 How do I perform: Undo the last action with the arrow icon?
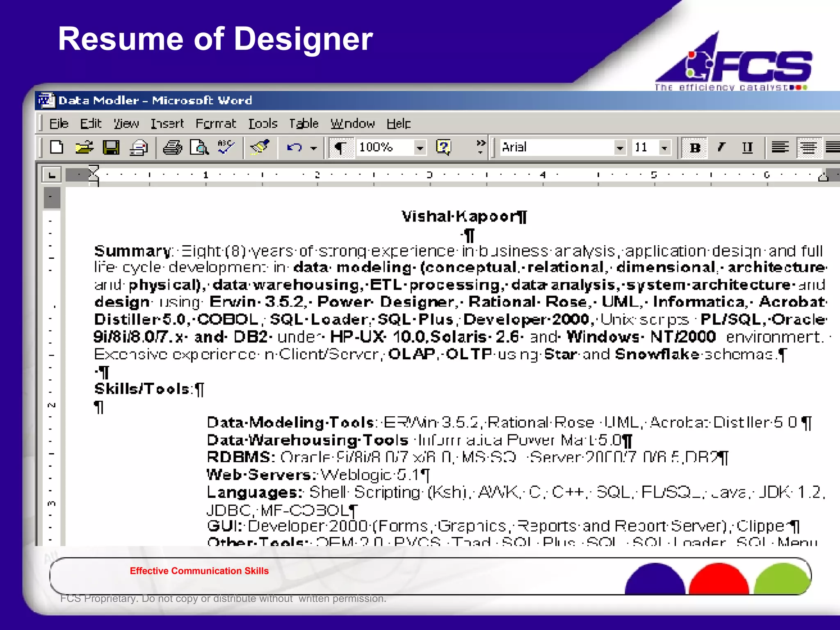(x=294, y=147)
